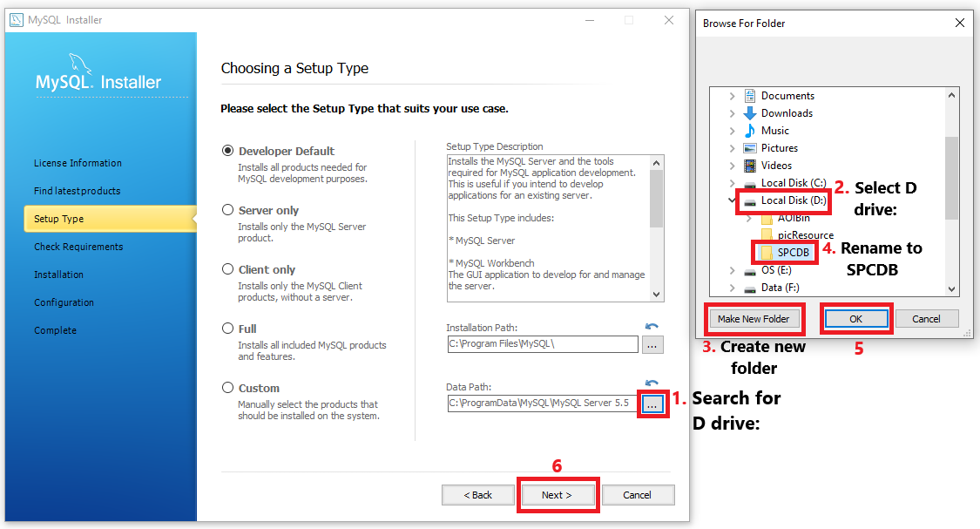Viewport: 980px width, 529px height.
Task: Reset the Installation Path to default
Action: point(652,327)
